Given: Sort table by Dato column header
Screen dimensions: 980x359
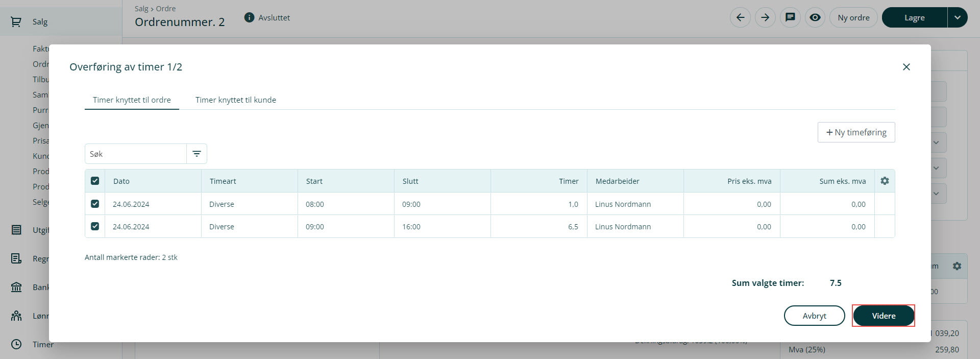Looking at the screenshot, I should click(121, 181).
